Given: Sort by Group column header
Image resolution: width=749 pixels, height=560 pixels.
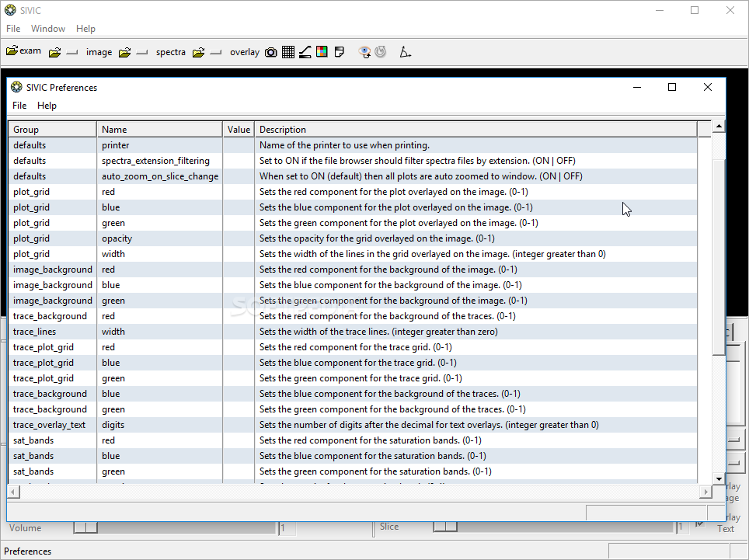Looking at the screenshot, I should 53,130.
